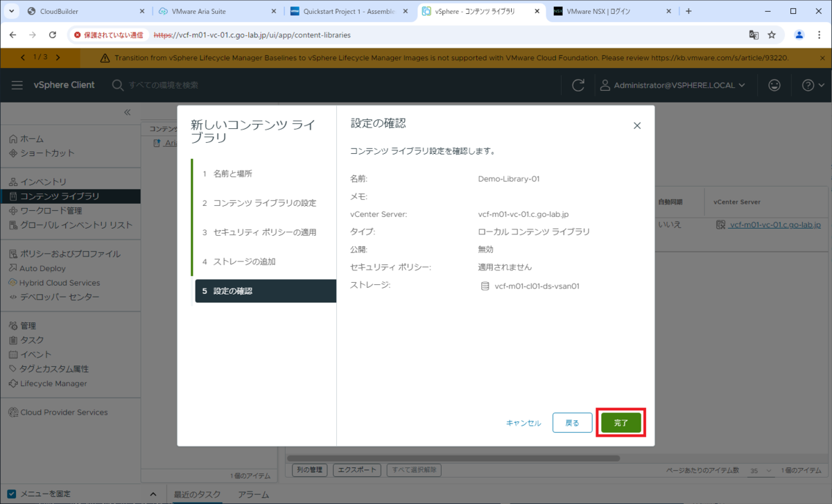Expand the recent tasks bottom panel

[153, 494]
